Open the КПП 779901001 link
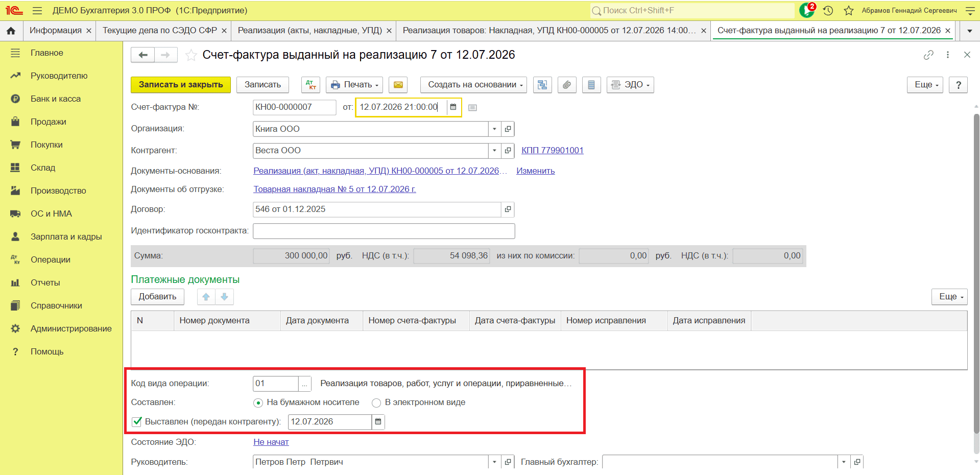980x475 pixels. (553, 151)
